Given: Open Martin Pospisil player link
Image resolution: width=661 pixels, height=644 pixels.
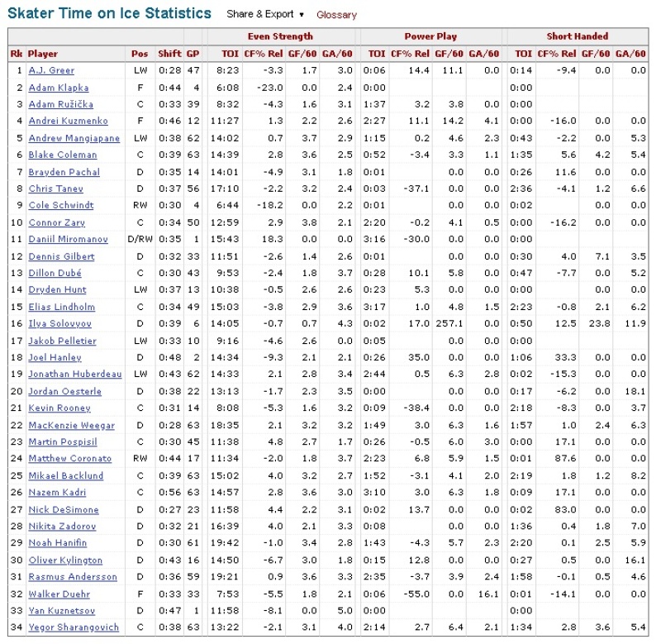Looking at the screenshot, I should click(x=63, y=442).
